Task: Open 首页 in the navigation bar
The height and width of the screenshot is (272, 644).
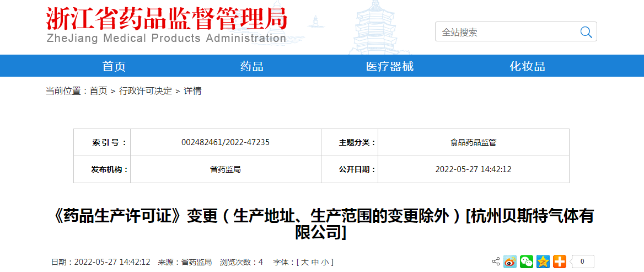Action: tap(114, 66)
